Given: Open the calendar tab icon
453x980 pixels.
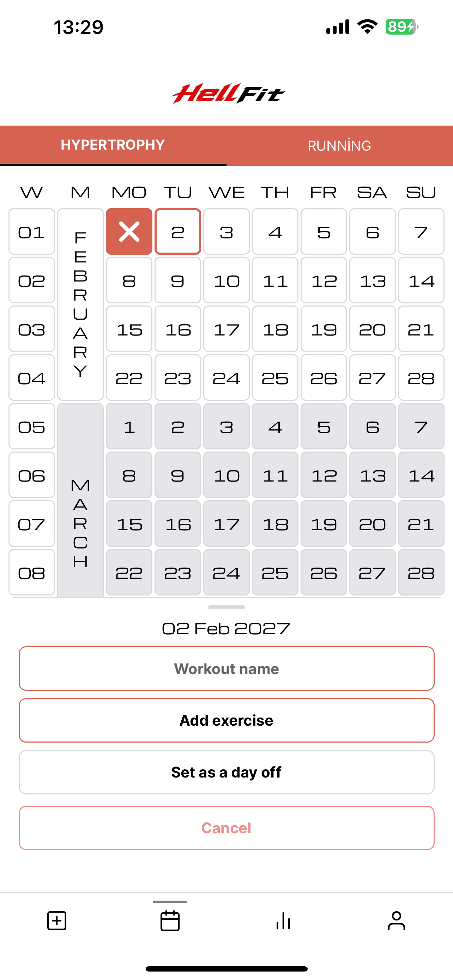Looking at the screenshot, I should (170, 921).
